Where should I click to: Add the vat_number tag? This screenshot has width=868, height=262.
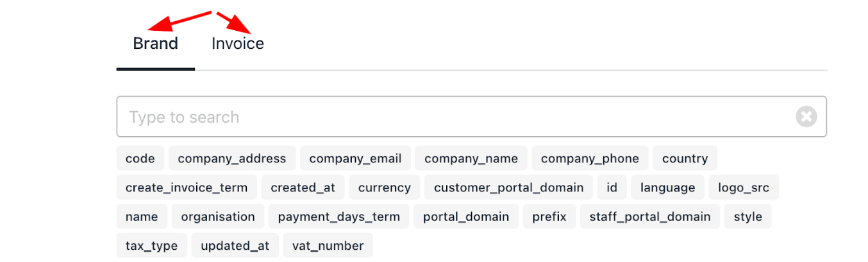tap(328, 245)
